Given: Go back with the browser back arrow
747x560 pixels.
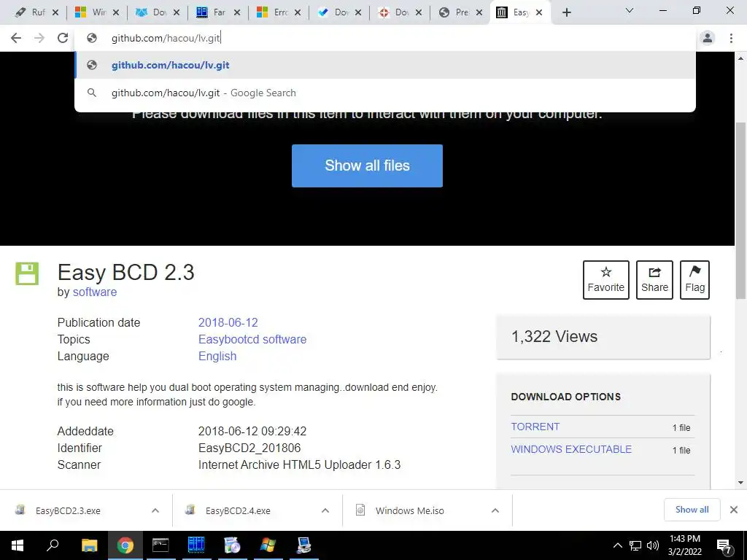Looking at the screenshot, I should click(x=16, y=38).
